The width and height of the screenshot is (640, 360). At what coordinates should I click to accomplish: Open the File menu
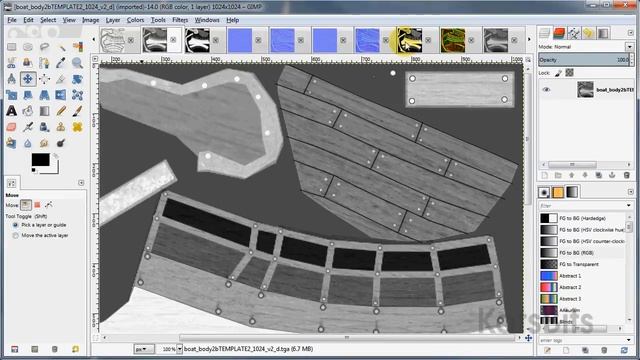click(12, 20)
